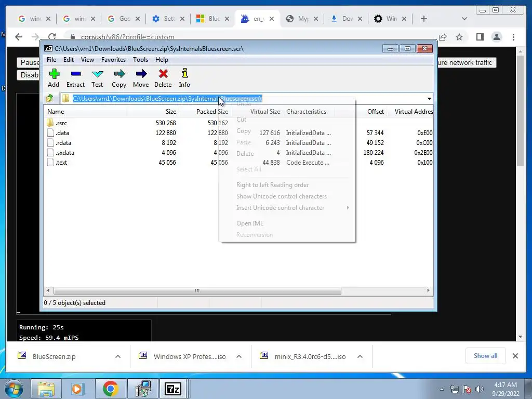This screenshot has height=399, width=532.
Task: Go up one folder level via arrow icon
Action: pos(50,98)
